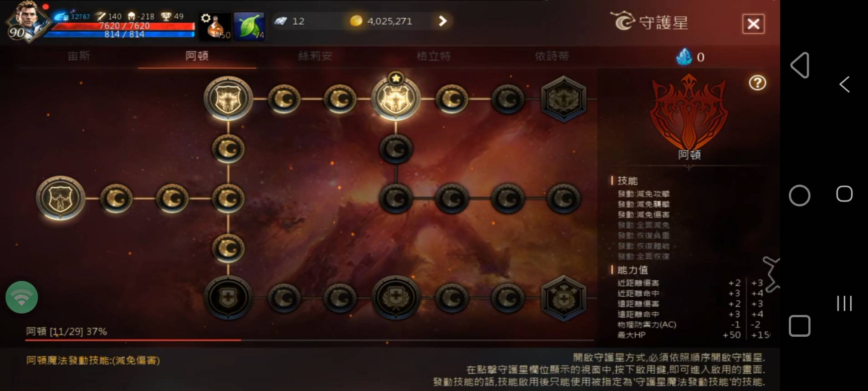Image resolution: width=868 pixels, height=391 pixels.
Task: Select the hexagonal guardian node at top right
Action: coord(563,98)
